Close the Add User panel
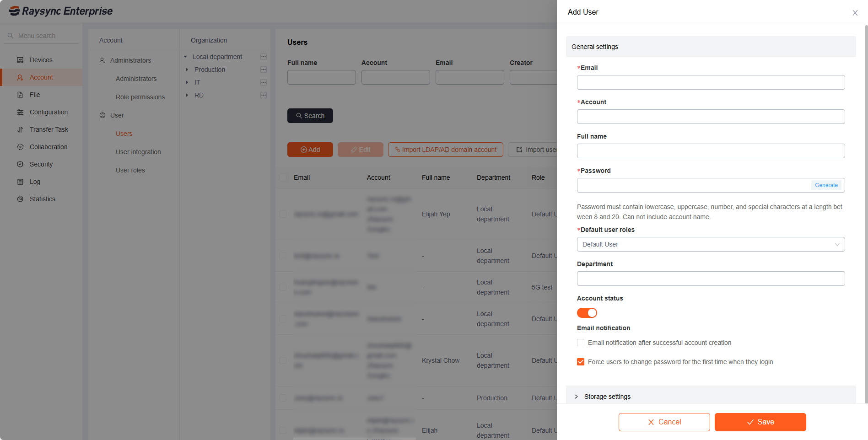This screenshot has height=440, width=868. [x=855, y=13]
